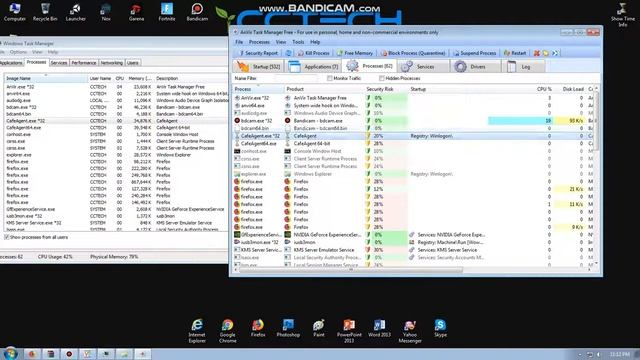
Task: Open the Launcher desktop icon
Action: coord(76,12)
